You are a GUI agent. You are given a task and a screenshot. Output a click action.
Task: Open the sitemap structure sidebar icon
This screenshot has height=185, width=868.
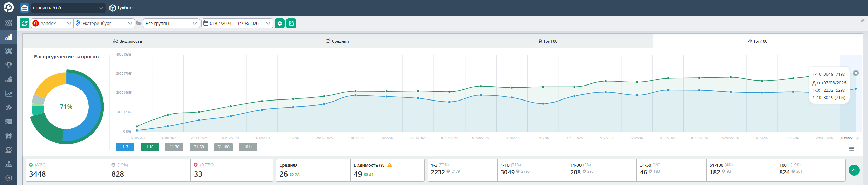click(x=9, y=164)
